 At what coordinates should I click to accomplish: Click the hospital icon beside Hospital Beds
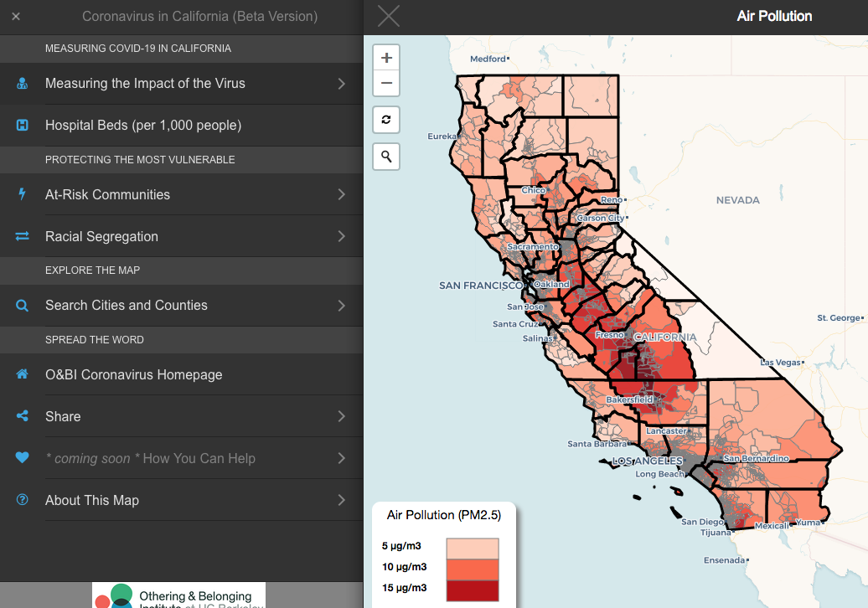pyautogui.click(x=22, y=125)
